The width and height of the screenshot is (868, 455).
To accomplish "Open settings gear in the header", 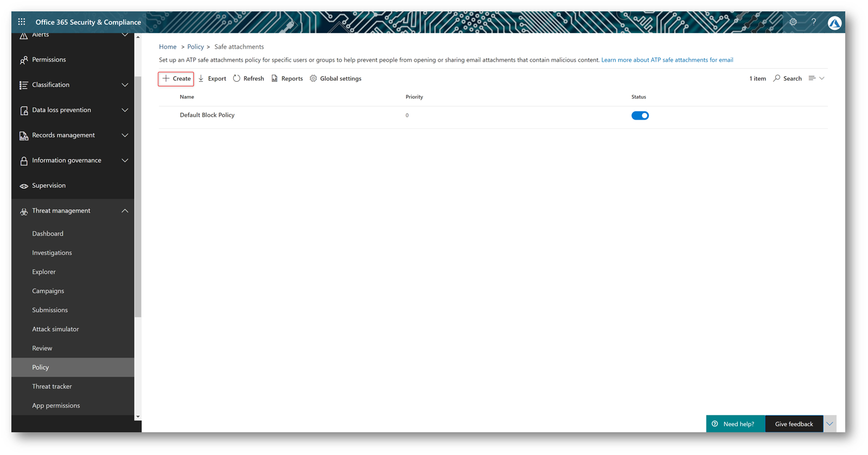I will [x=793, y=22].
